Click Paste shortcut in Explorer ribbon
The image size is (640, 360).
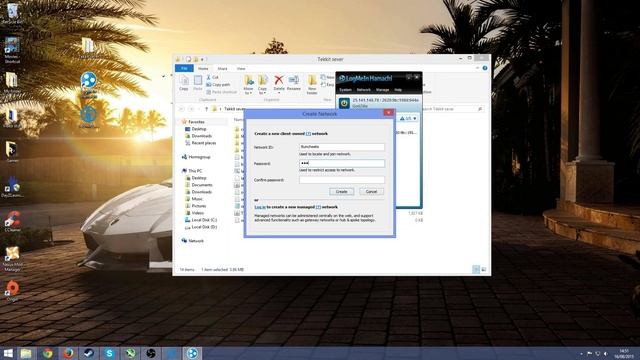[x=221, y=92]
